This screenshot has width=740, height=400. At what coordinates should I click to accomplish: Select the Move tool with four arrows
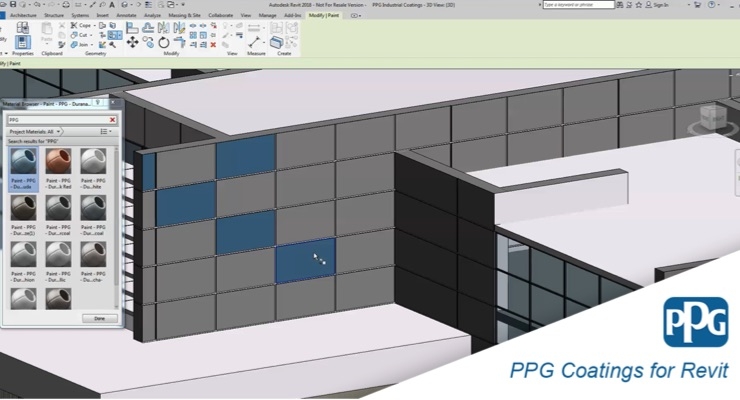[132, 43]
